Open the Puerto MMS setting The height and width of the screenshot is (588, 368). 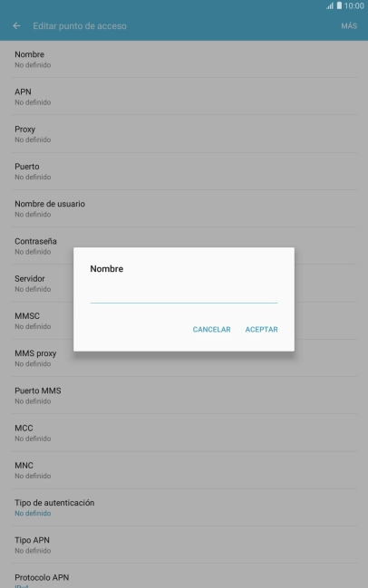pos(184,396)
